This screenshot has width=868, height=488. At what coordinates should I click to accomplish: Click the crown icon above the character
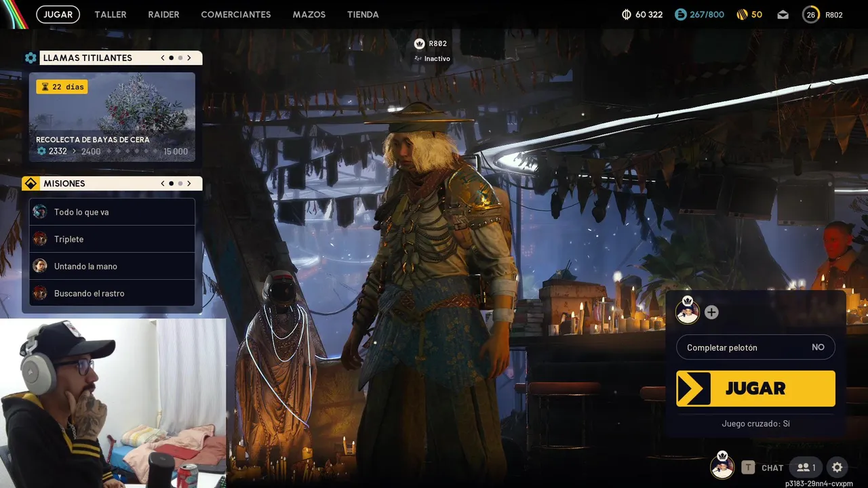(x=419, y=44)
